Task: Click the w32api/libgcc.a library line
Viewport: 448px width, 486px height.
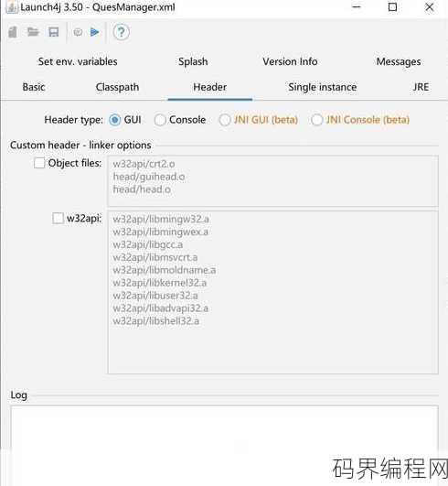Action: coord(148,244)
